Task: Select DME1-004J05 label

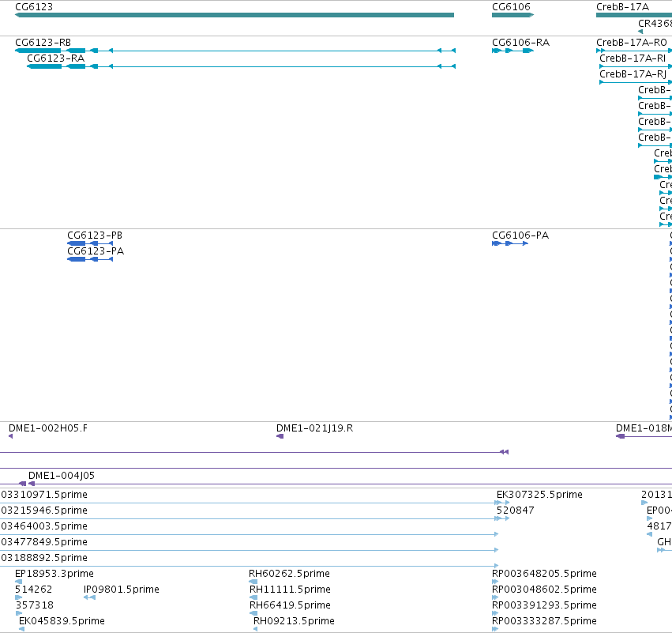Action: pos(62,476)
